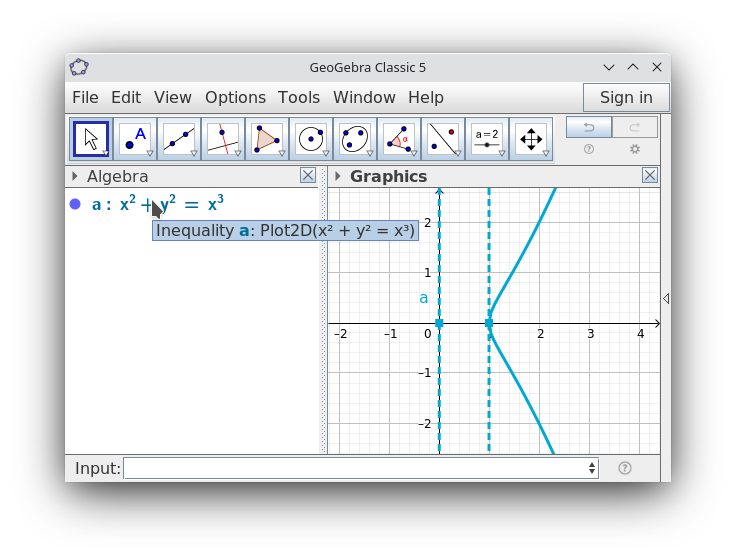The height and width of the screenshot is (559, 736).
Task: Select Circle with Center through Point tool
Action: [311, 139]
